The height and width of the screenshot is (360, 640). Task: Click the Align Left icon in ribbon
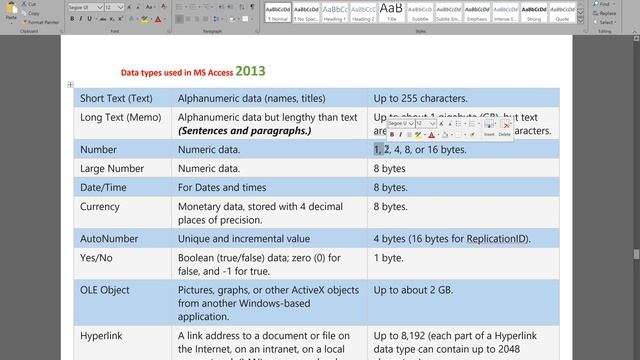pos(179,19)
